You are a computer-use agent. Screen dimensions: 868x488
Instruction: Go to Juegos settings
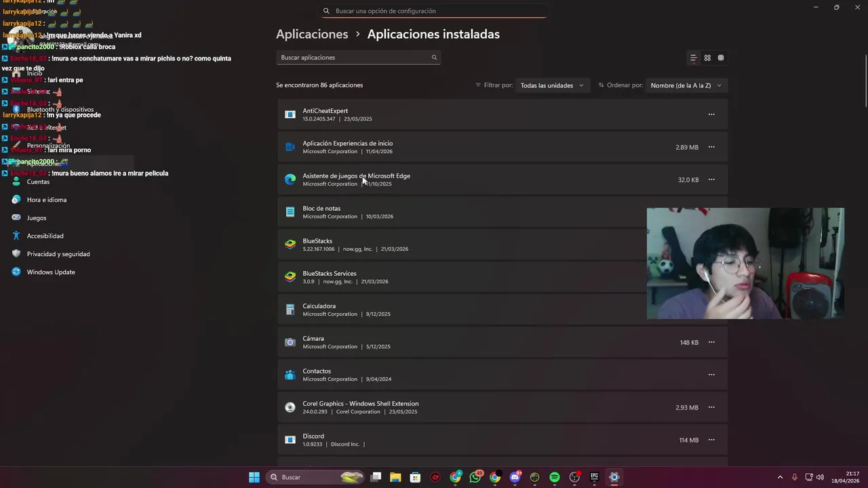coord(37,218)
